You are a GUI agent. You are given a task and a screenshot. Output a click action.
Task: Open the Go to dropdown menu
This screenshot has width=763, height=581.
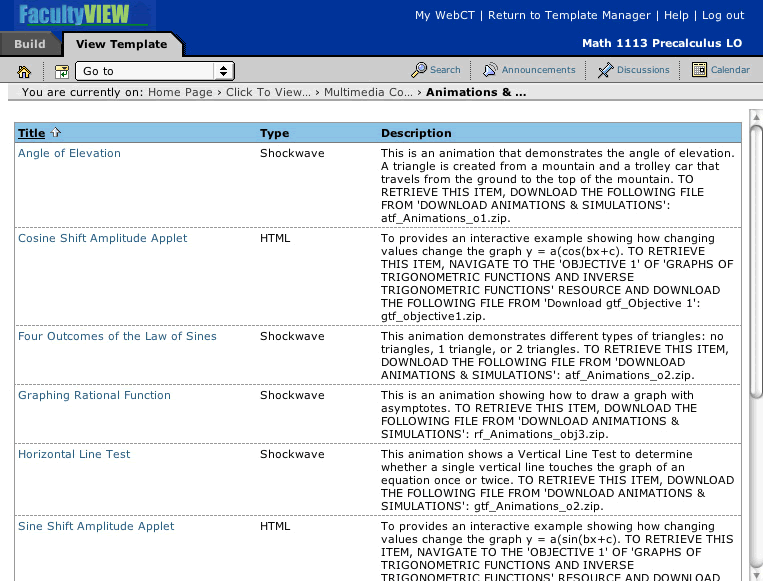click(155, 71)
